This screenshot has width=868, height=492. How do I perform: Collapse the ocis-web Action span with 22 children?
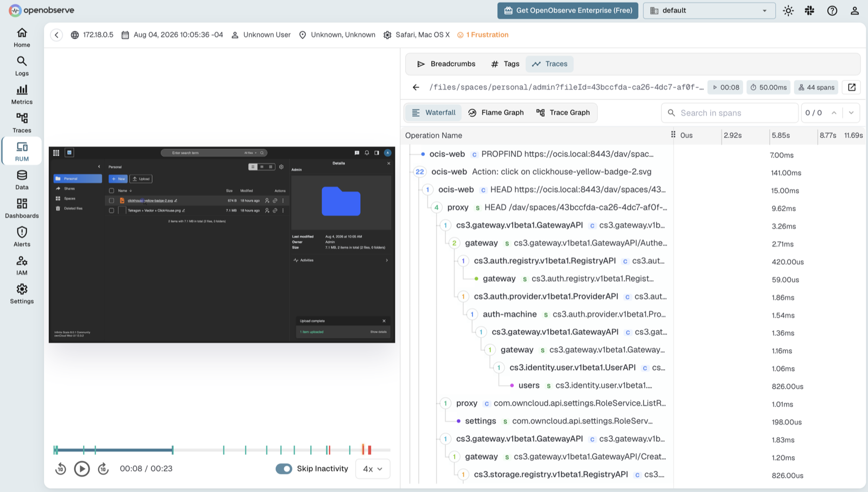(x=419, y=172)
